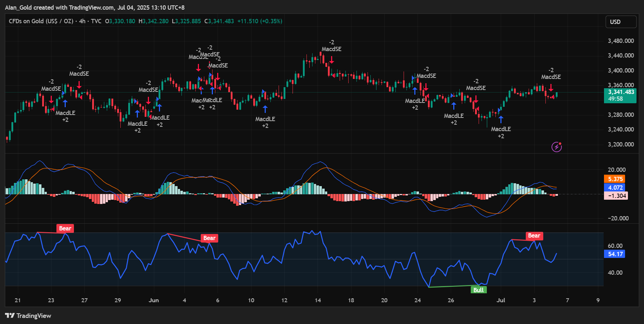
Task: Click the −20.000 MACD axis label
Action: tap(618, 218)
